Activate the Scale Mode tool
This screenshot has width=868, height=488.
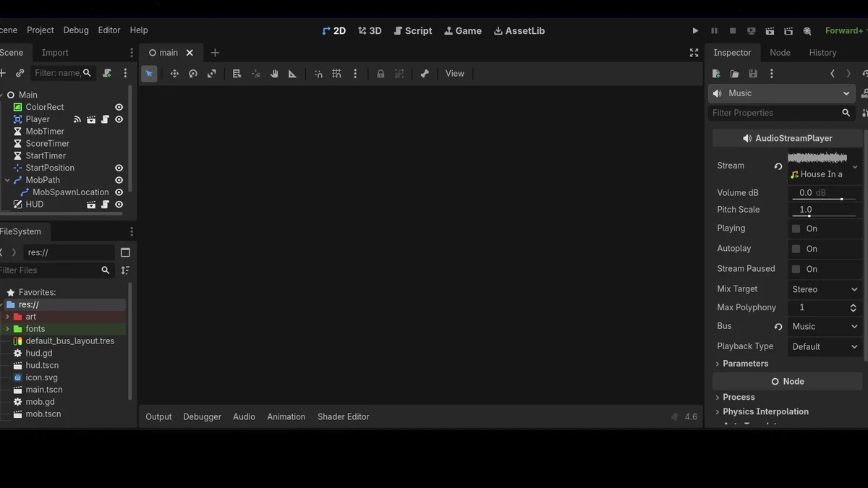(212, 74)
